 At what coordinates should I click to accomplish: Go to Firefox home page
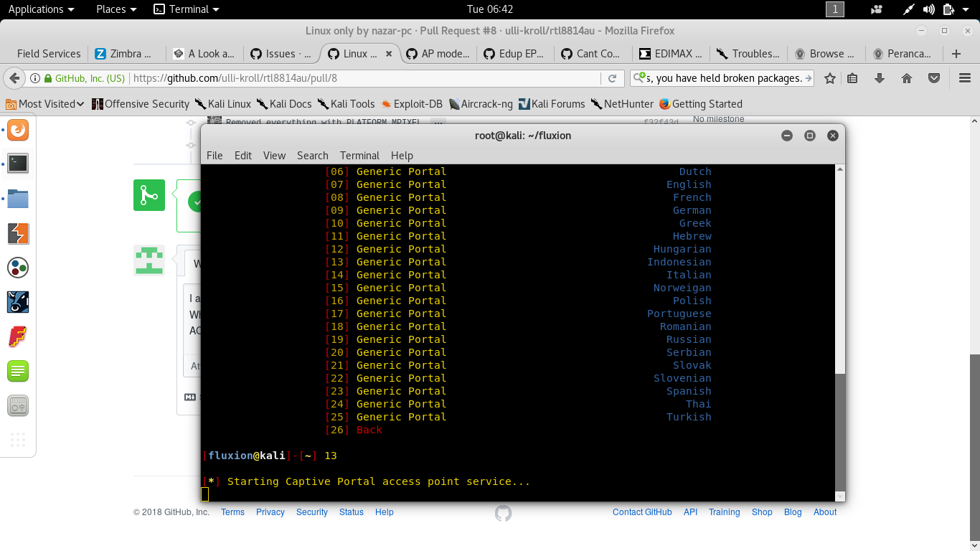(x=907, y=78)
